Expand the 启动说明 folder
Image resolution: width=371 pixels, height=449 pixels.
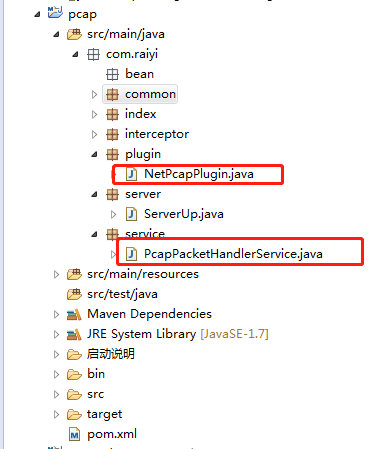click(x=56, y=354)
